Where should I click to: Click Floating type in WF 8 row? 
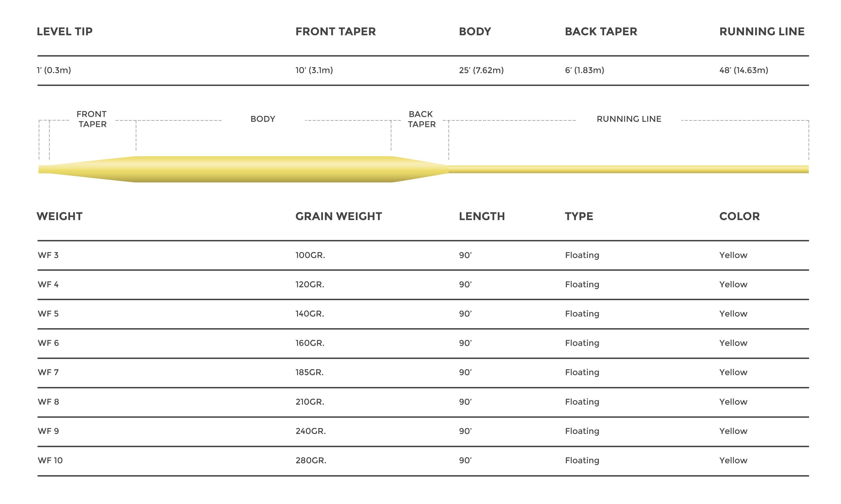(582, 402)
